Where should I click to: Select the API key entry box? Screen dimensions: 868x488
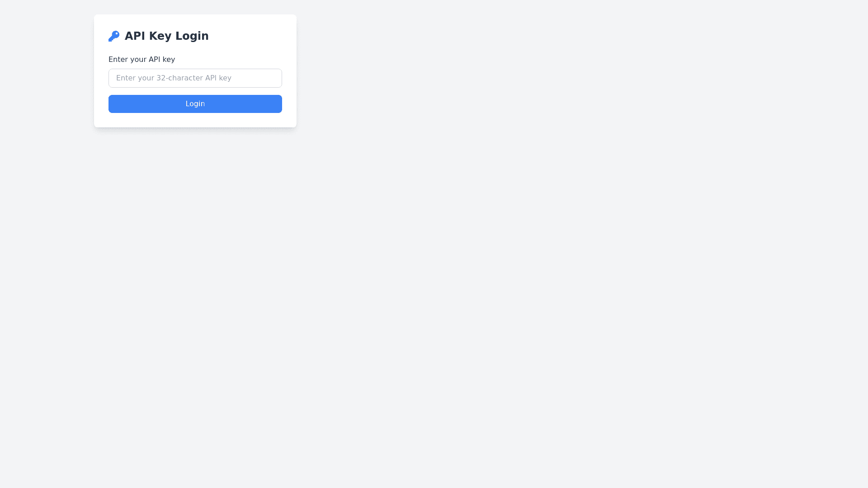click(195, 78)
